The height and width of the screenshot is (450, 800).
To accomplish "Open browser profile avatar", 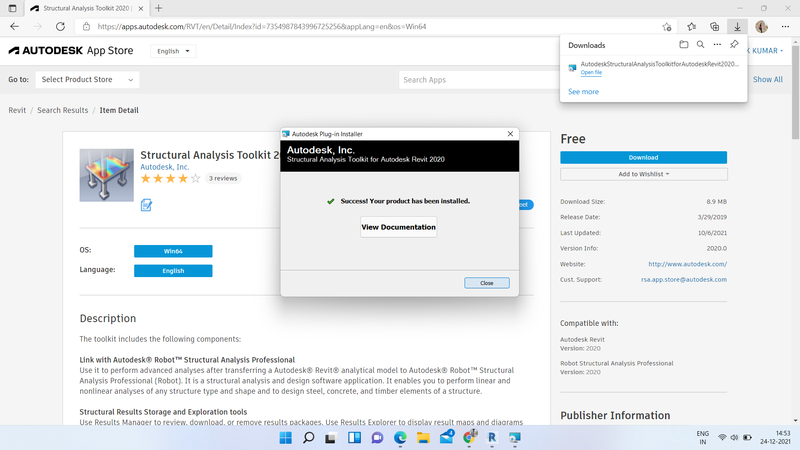I will tap(761, 27).
